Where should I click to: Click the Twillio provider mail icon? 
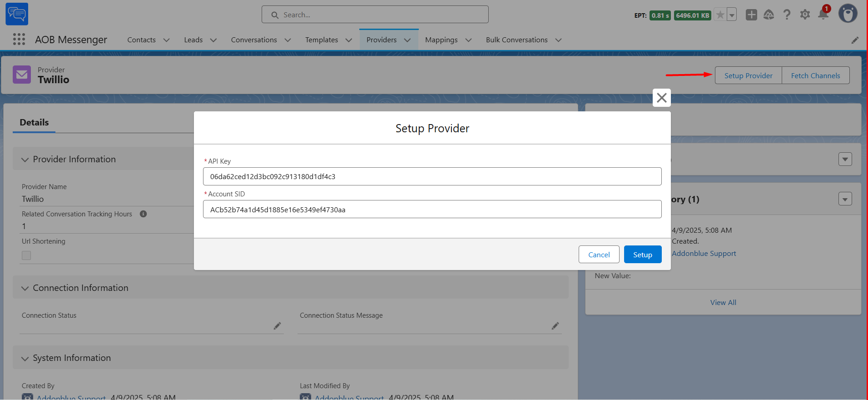(22, 75)
